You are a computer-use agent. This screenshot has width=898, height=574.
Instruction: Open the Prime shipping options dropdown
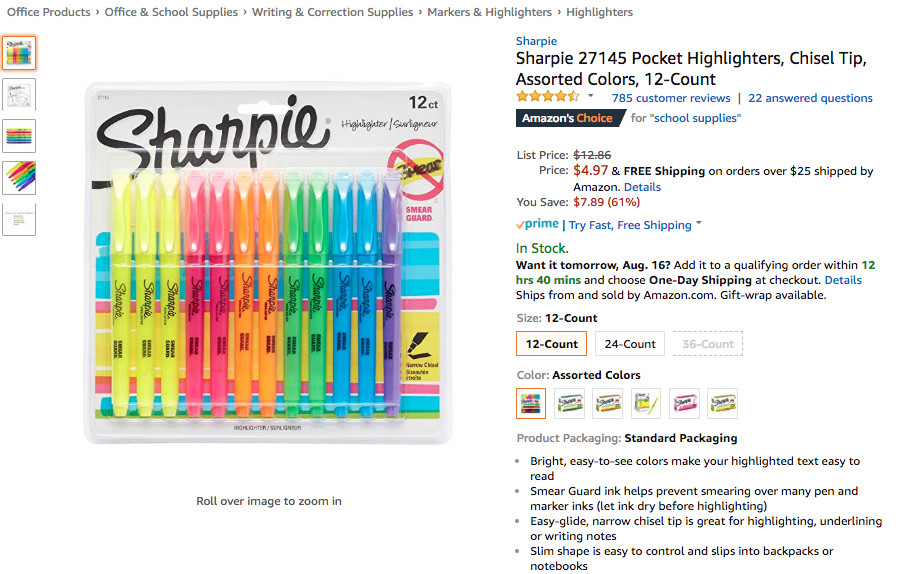pos(699,224)
